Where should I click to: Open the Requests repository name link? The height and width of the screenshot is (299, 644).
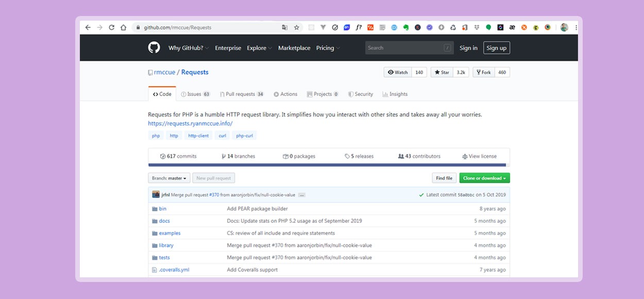pyautogui.click(x=195, y=72)
